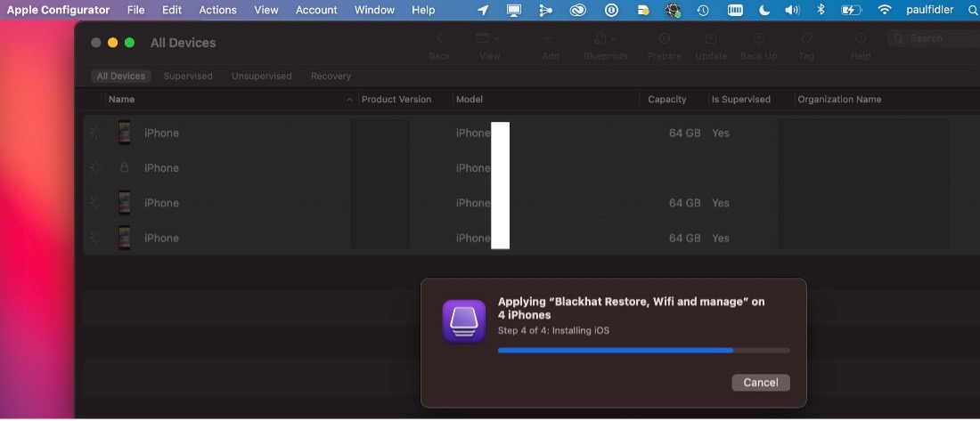Sort by the Name column header
This screenshot has width=980, height=421.
pos(122,100)
